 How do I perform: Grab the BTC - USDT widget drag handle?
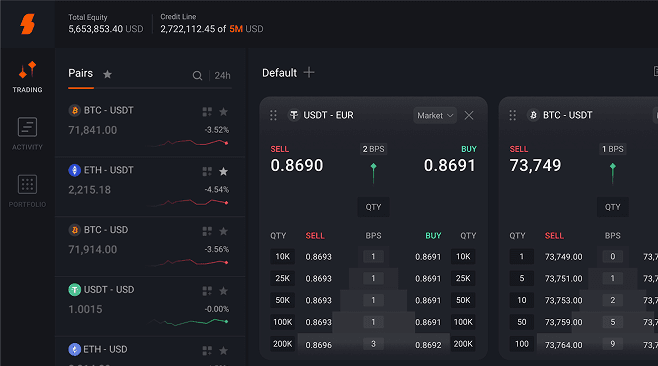(x=512, y=115)
